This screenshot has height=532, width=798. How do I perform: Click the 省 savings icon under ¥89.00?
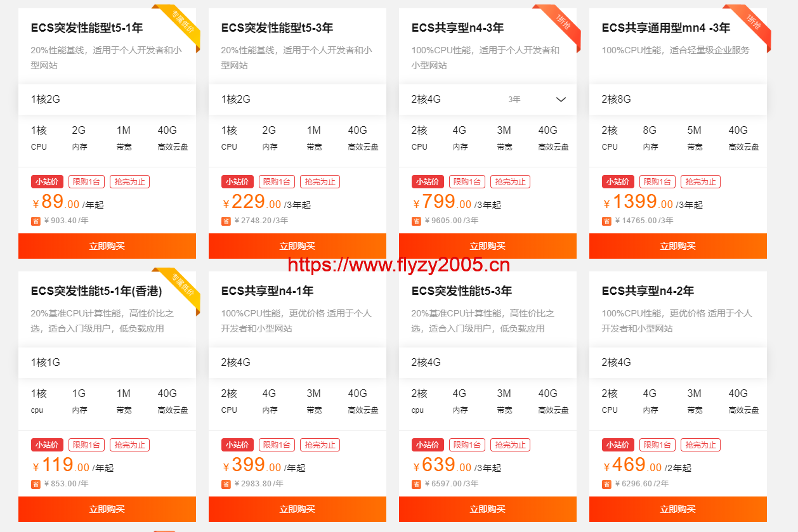[36, 221]
